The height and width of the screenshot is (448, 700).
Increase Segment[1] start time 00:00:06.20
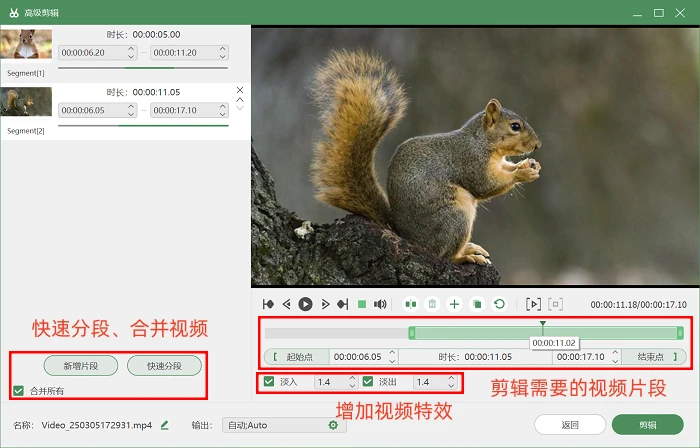131,49
